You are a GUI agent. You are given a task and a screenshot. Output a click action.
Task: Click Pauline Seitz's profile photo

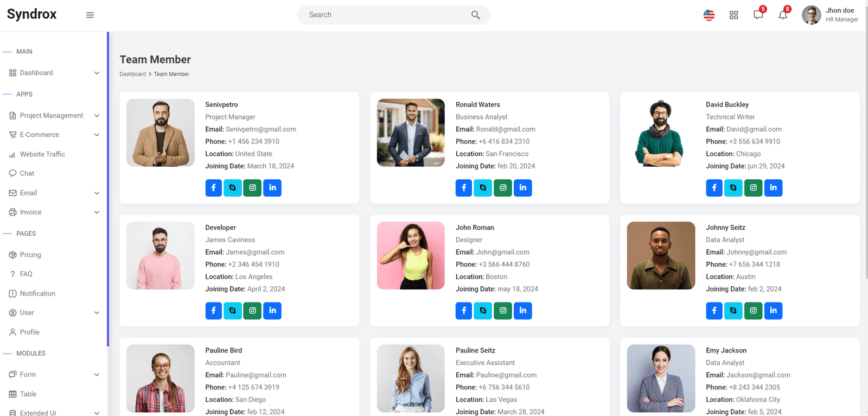pos(411,379)
